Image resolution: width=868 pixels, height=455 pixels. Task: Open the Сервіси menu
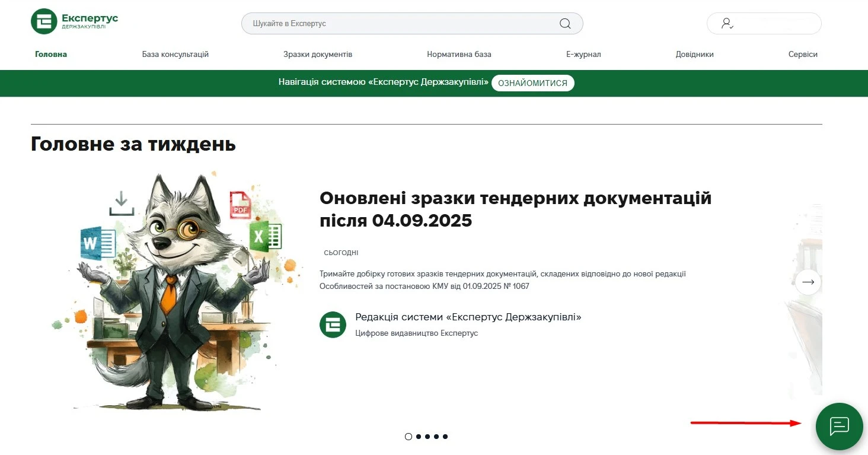pos(803,54)
